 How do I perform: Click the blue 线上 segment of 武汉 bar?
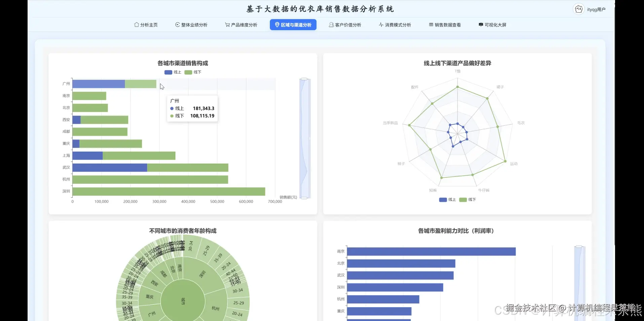point(110,168)
